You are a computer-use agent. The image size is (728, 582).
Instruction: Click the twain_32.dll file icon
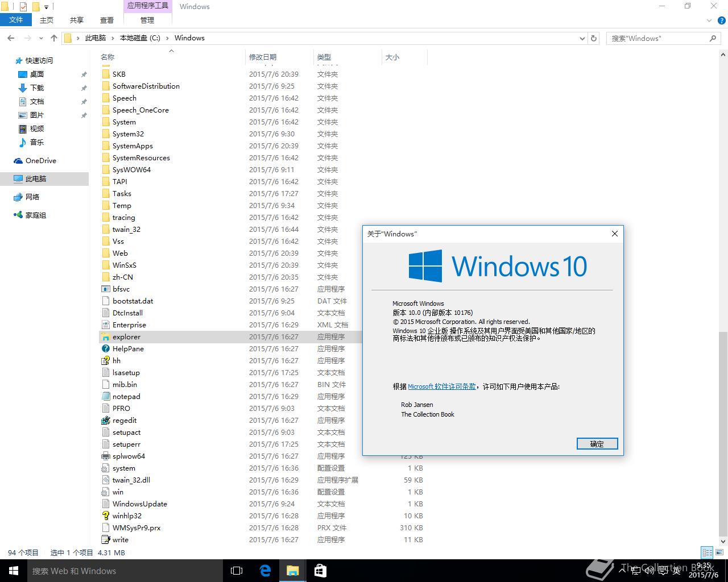pyautogui.click(x=105, y=480)
